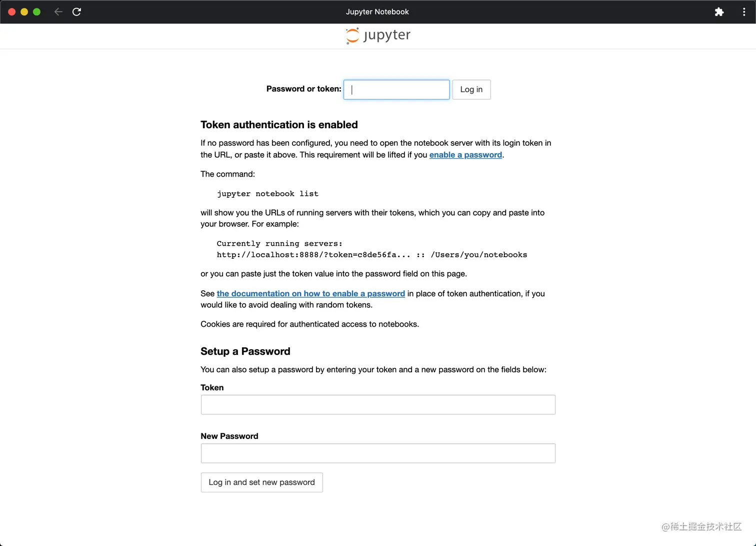Minimize the window with the yellow button
Image resolution: width=756 pixels, height=546 pixels.
click(24, 12)
